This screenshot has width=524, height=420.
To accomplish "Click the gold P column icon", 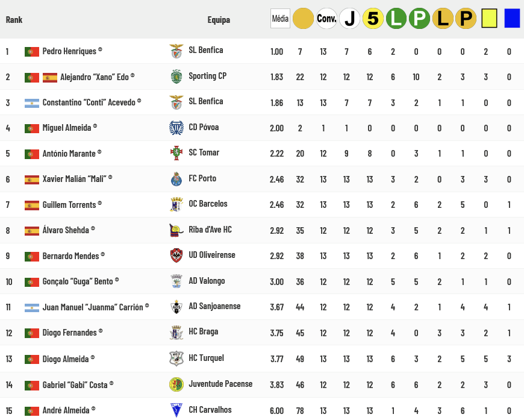I will (x=466, y=19).
